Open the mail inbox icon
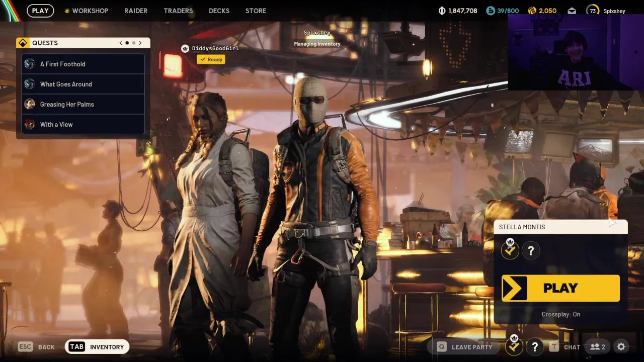The width and height of the screenshot is (644, 362). 572,11
